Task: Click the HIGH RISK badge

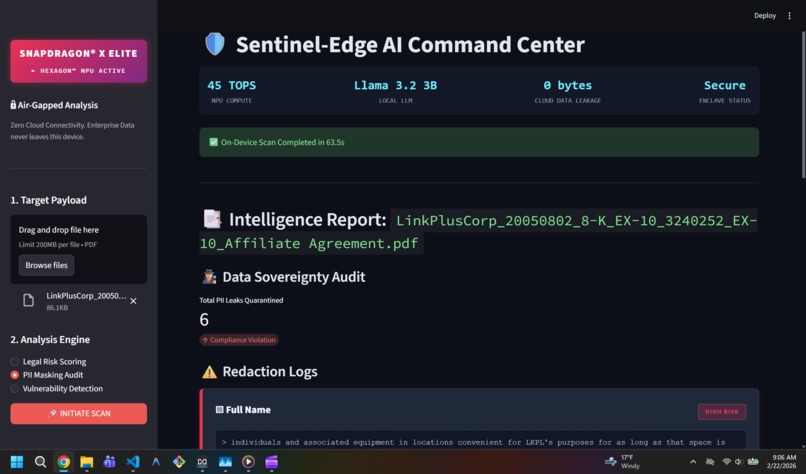Action: (x=722, y=412)
